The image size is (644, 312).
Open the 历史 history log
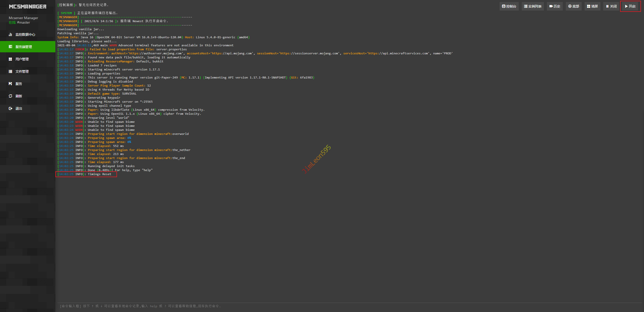click(555, 6)
